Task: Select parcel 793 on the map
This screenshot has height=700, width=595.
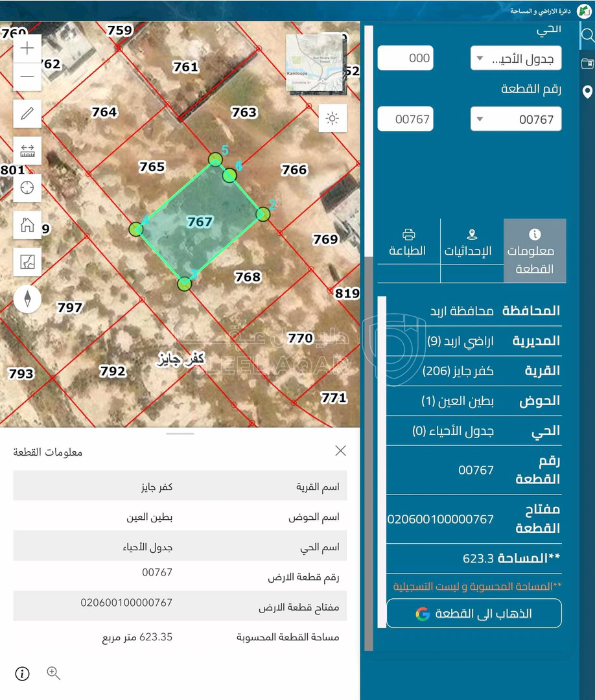Action: pyautogui.click(x=21, y=373)
